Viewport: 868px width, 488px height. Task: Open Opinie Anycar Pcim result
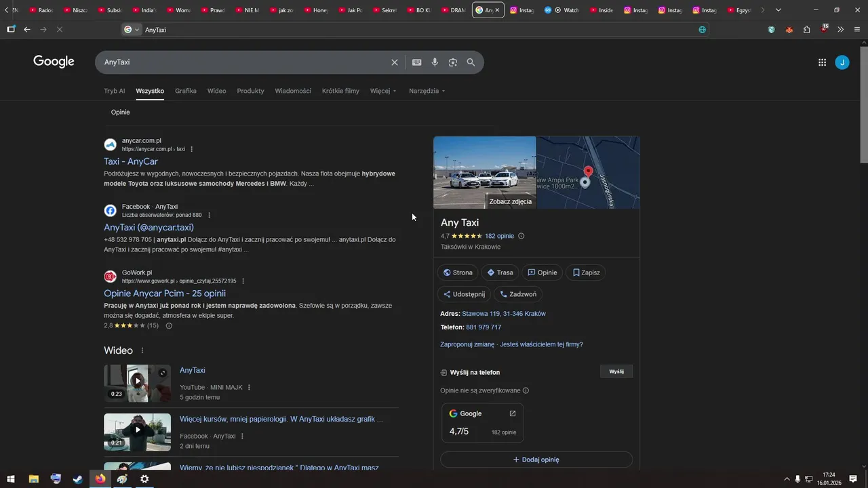(x=165, y=293)
